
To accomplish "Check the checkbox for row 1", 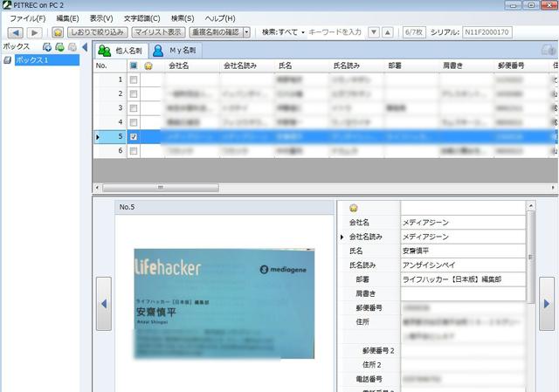I will click(134, 79).
